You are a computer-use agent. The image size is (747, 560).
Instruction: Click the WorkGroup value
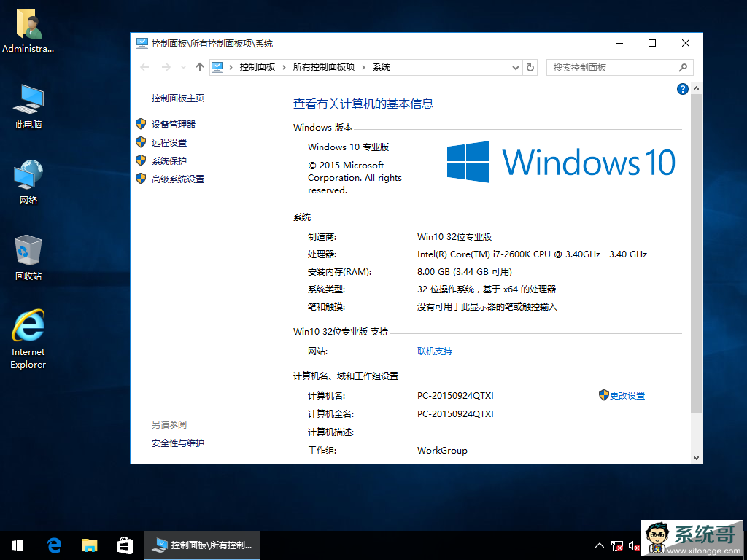click(x=442, y=451)
